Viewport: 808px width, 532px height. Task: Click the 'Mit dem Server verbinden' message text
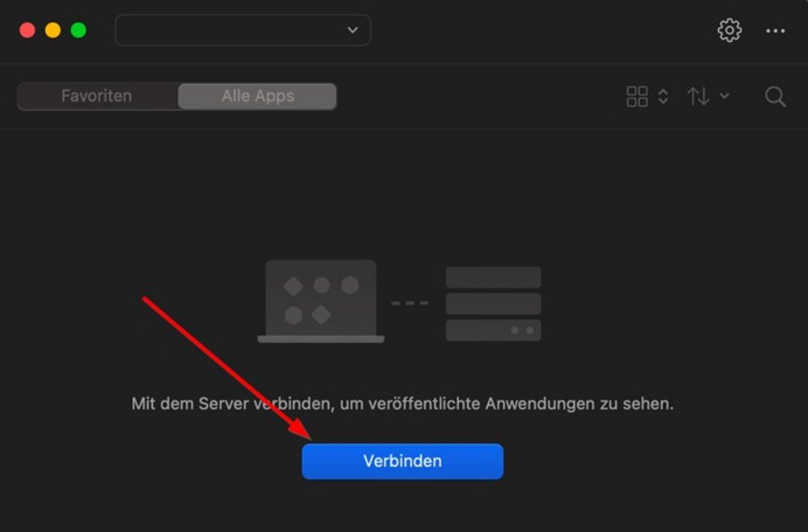[402, 404]
